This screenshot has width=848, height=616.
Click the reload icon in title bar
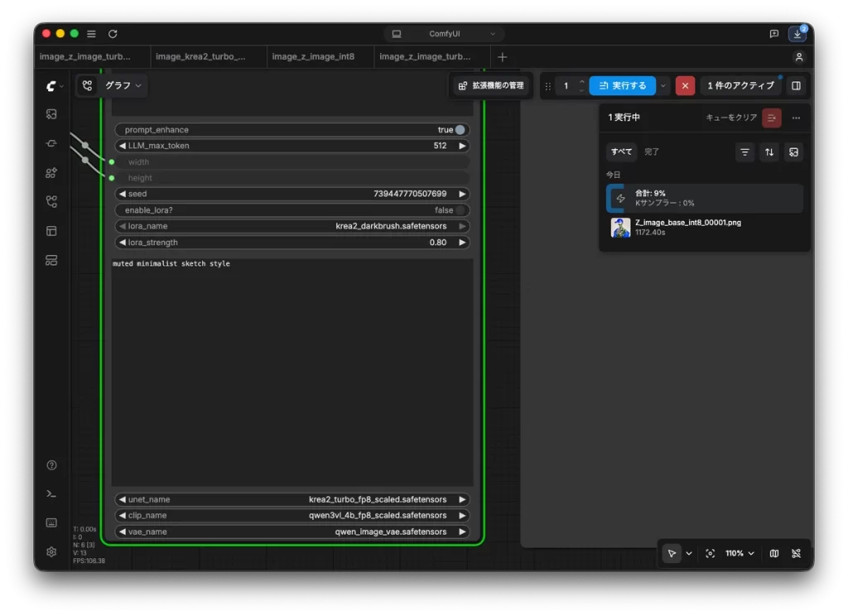(x=113, y=33)
